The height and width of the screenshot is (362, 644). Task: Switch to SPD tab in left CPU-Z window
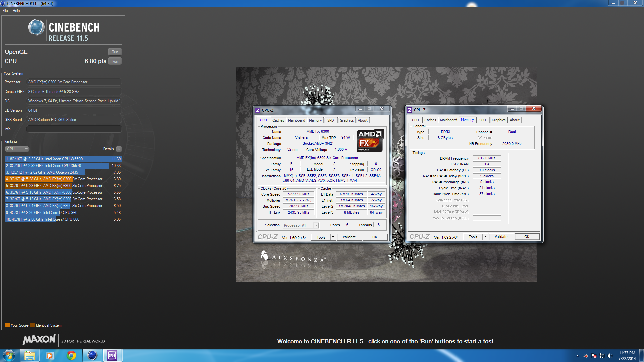pos(331,120)
